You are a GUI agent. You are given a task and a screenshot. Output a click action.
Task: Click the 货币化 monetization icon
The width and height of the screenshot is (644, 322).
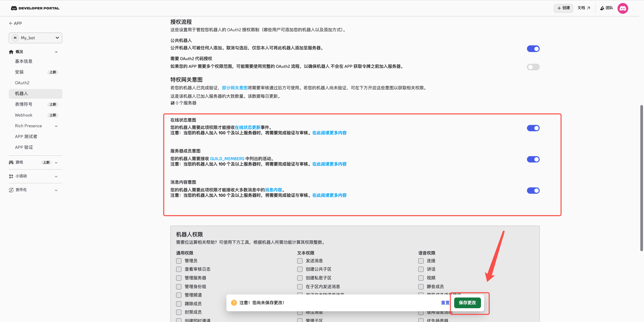[x=11, y=190]
